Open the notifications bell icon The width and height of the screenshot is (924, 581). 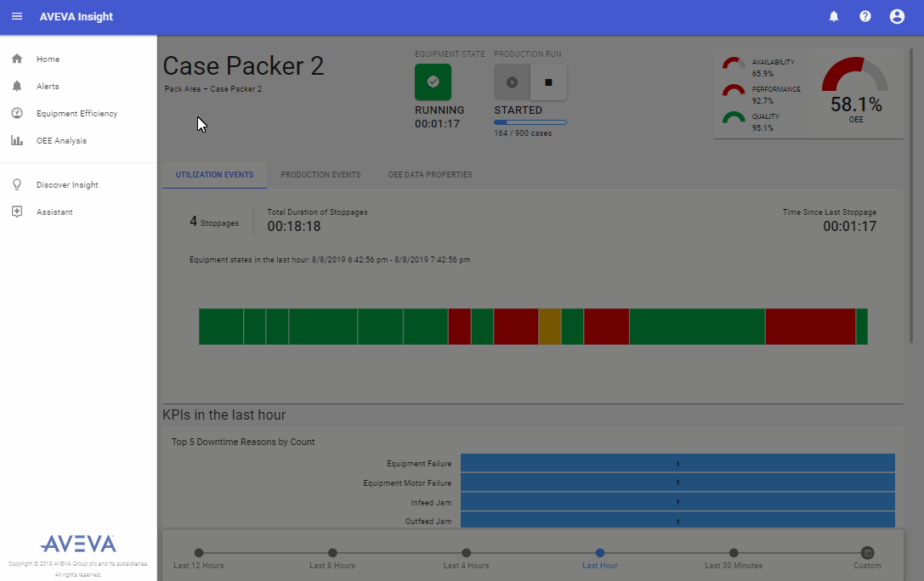[x=834, y=16]
